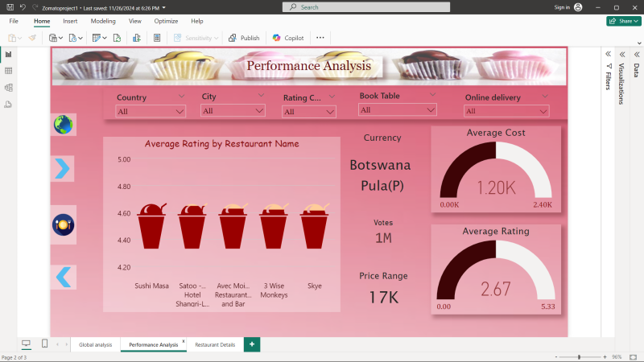Open the Modeling ribbon tab

click(103, 21)
